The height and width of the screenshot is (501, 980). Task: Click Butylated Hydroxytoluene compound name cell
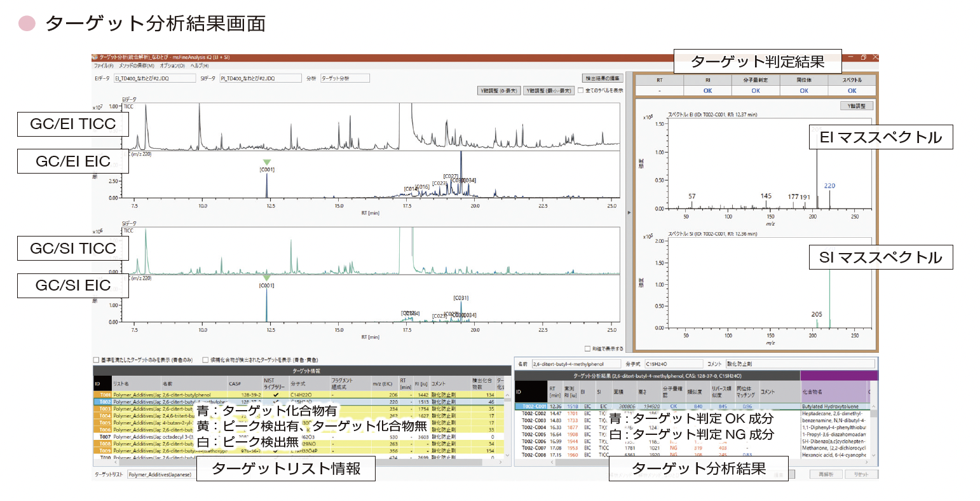pos(833,406)
